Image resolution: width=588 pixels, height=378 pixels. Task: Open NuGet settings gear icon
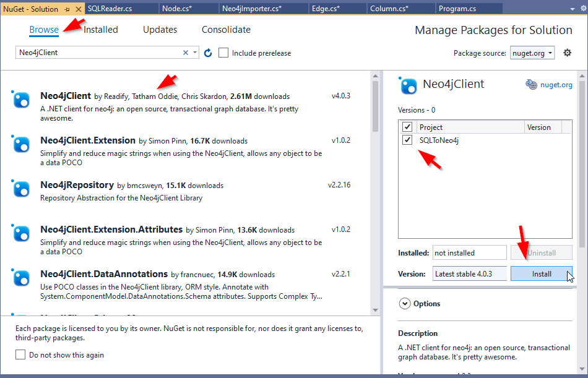click(x=568, y=53)
